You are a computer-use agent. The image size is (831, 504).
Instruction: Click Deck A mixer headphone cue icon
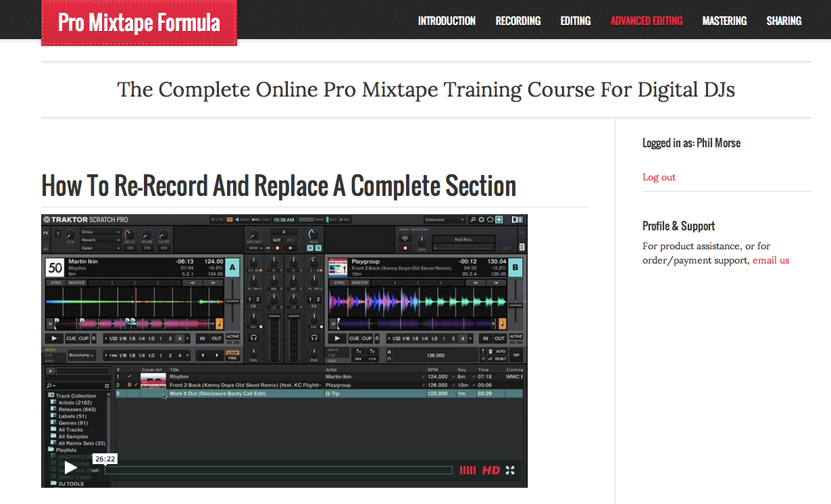click(254, 337)
